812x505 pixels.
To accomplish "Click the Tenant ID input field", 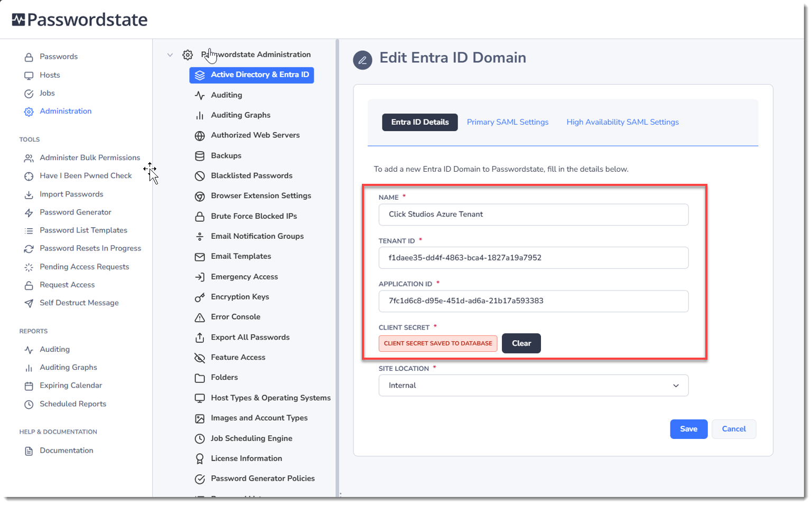I will click(x=534, y=258).
